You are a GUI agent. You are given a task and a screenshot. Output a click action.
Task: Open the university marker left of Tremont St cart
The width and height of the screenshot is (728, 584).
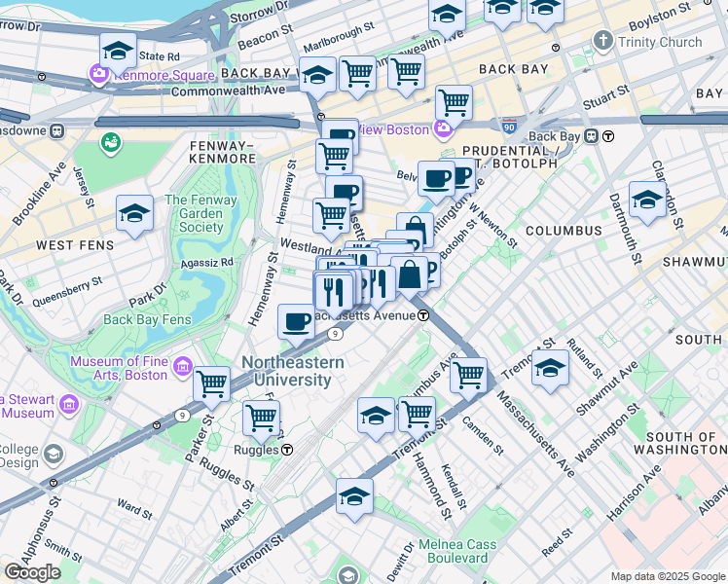click(376, 417)
